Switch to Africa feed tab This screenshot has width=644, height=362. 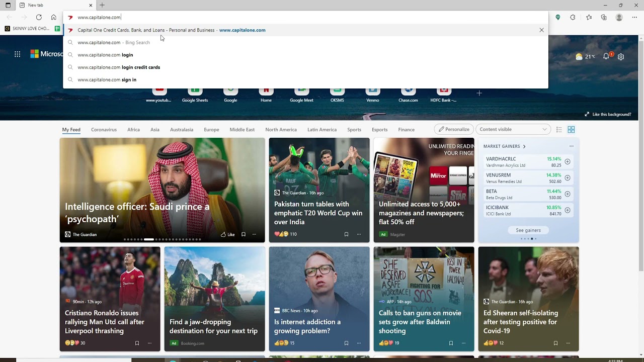[133, 130]
